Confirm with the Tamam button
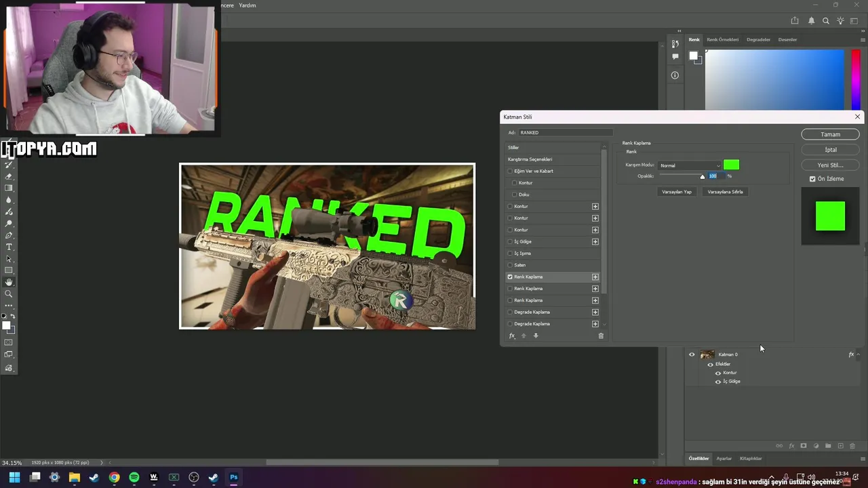The width and height of the screenshot is (868, 488). tap(830, 134)
